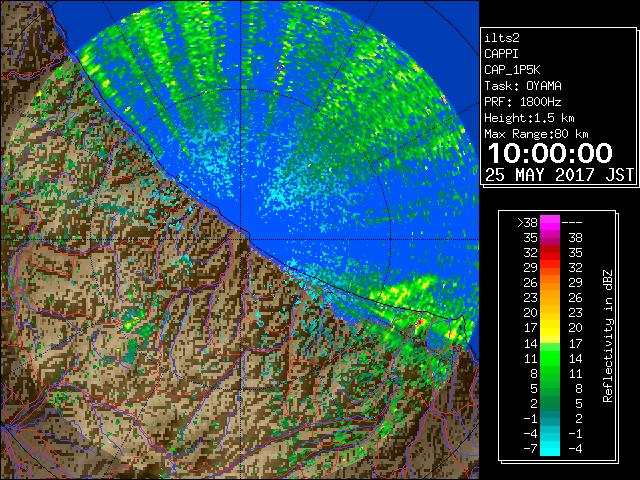This screenshot has width=640, height=480.
Task: Click 'Height:1.5 km' text
Action: click(x=529, y=118)
